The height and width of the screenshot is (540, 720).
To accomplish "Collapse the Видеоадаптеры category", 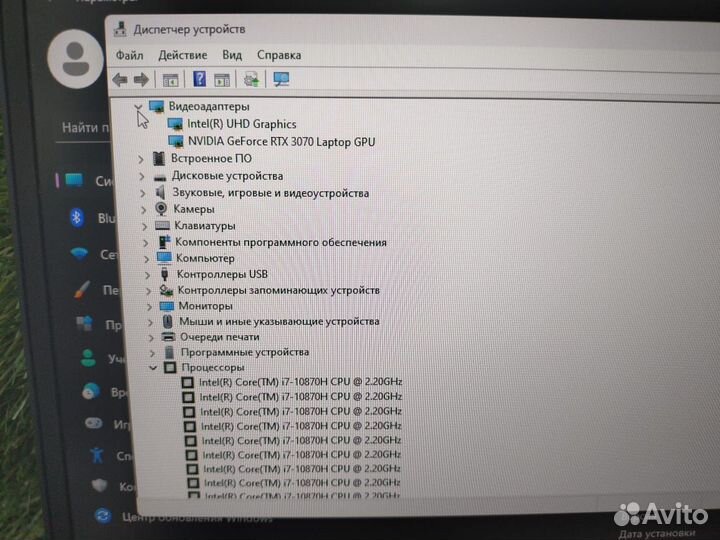I will click(138, 107).
